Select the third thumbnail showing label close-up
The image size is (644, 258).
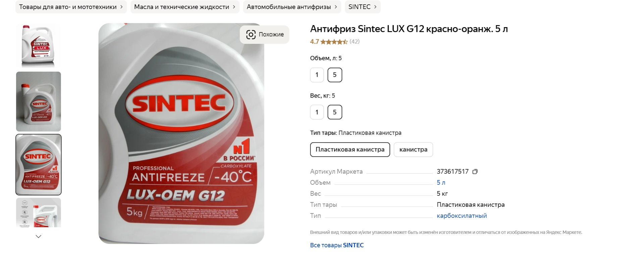(39, 165)
